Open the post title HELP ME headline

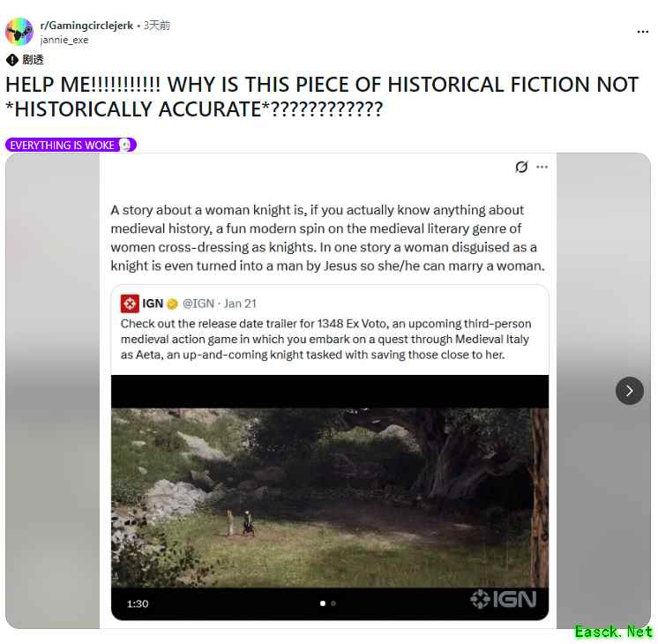click(x=322, y=96)
